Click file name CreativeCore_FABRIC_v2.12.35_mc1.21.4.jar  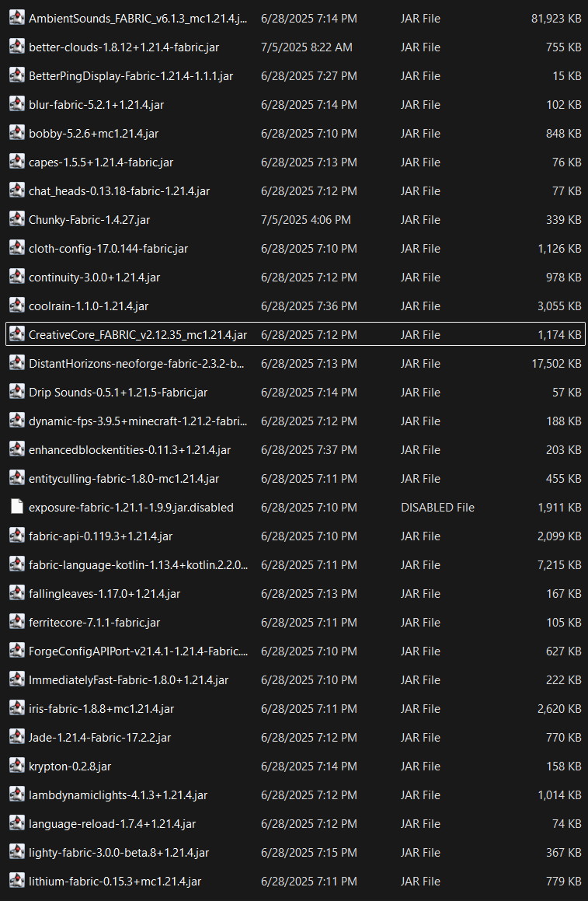[x=137, y=335]
